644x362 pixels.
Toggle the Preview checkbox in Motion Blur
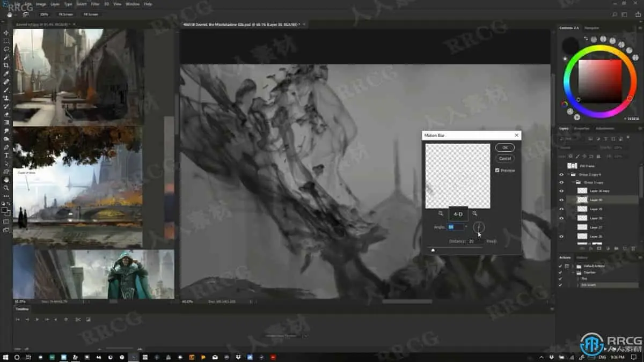[497, 170]
